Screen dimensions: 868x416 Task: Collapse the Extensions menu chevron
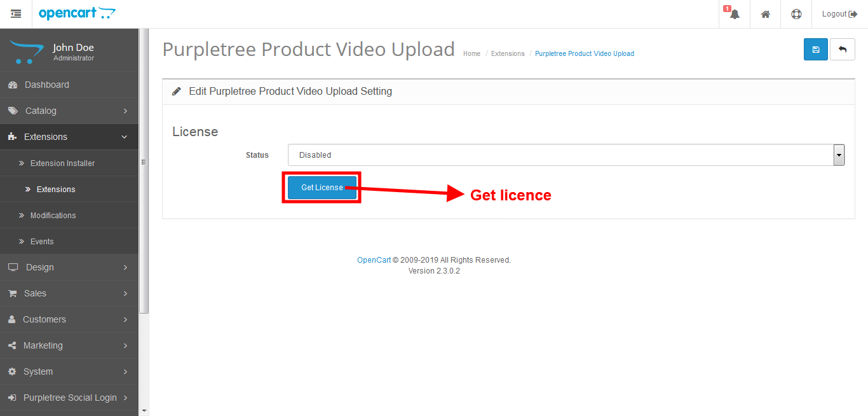(x=125, y=137)
